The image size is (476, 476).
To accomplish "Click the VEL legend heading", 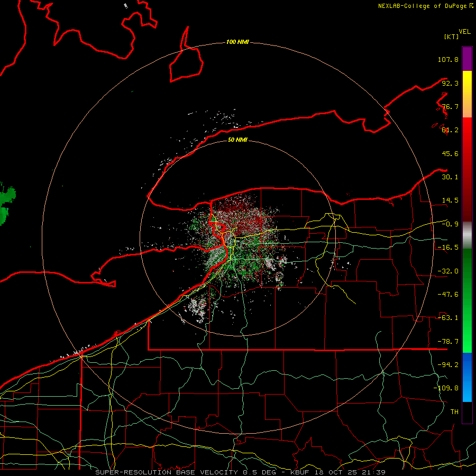I will point(464,32).
